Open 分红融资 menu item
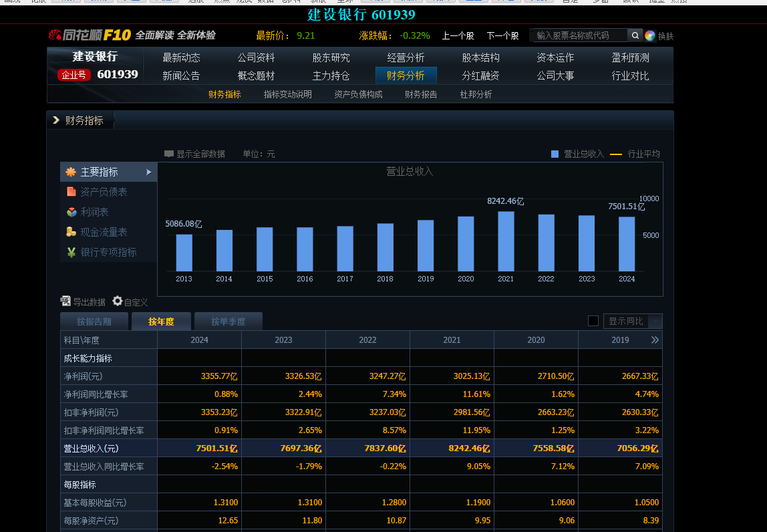Viewport: 767px width, 532px height. point(480,76)
